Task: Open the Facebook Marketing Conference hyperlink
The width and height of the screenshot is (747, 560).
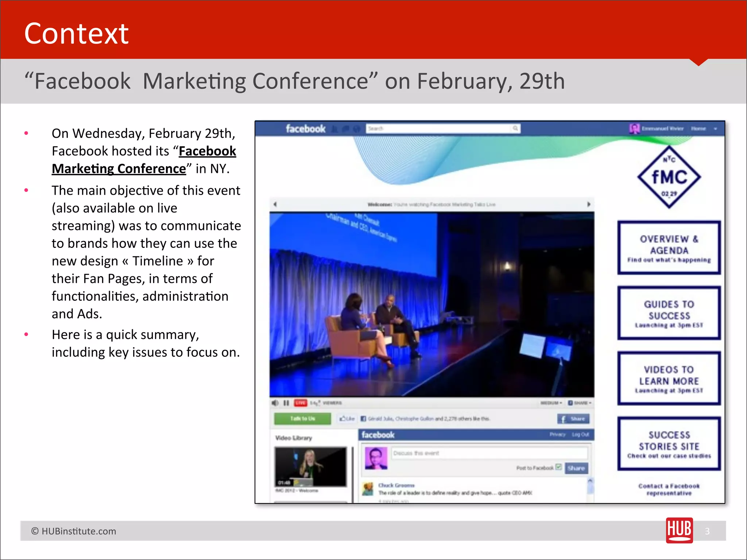Action: pyautogui.click(x=144, y=160)
